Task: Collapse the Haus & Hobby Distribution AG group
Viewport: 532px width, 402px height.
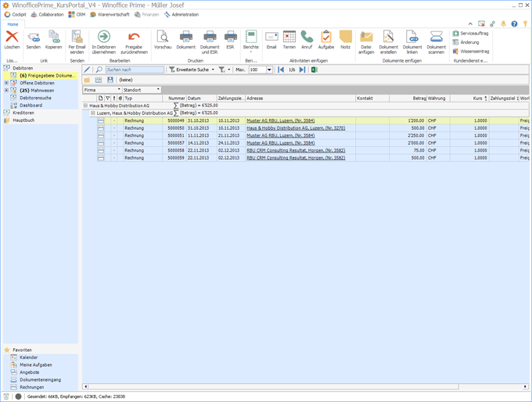Action: pos(85,106)
